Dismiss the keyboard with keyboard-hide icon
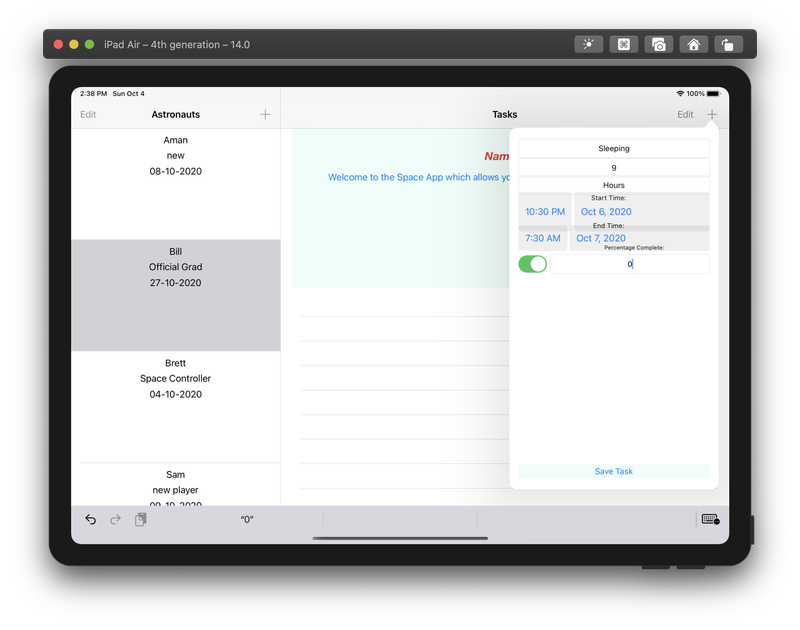Viewport: 800px width, 630px height. [710, 520]
